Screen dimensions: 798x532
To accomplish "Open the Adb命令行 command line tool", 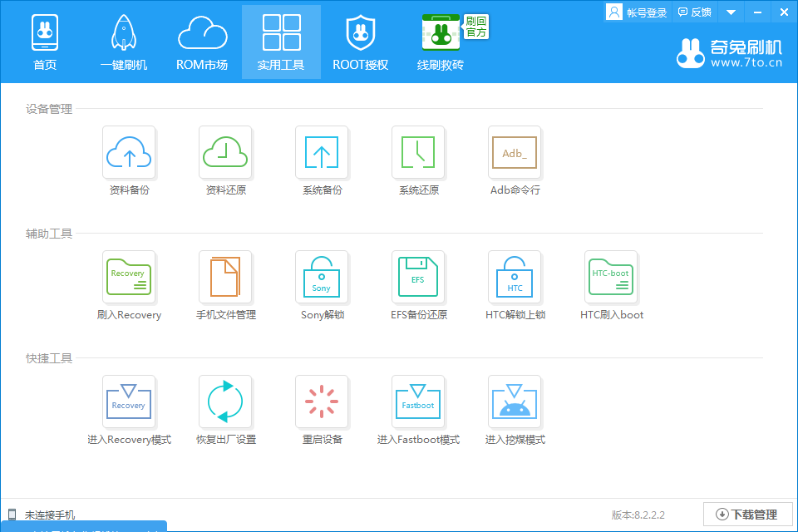I will (x=515, y=152).
